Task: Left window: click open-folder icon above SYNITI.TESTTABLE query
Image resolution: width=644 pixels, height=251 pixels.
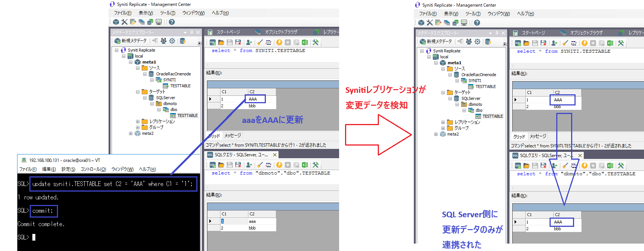Action: point(221,42)
